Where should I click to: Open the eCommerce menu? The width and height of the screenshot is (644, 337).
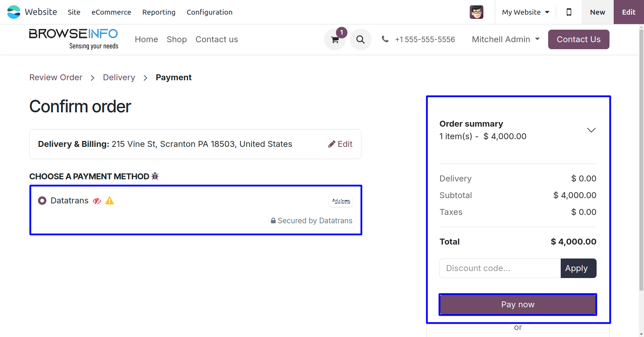(x=111, y=12)
